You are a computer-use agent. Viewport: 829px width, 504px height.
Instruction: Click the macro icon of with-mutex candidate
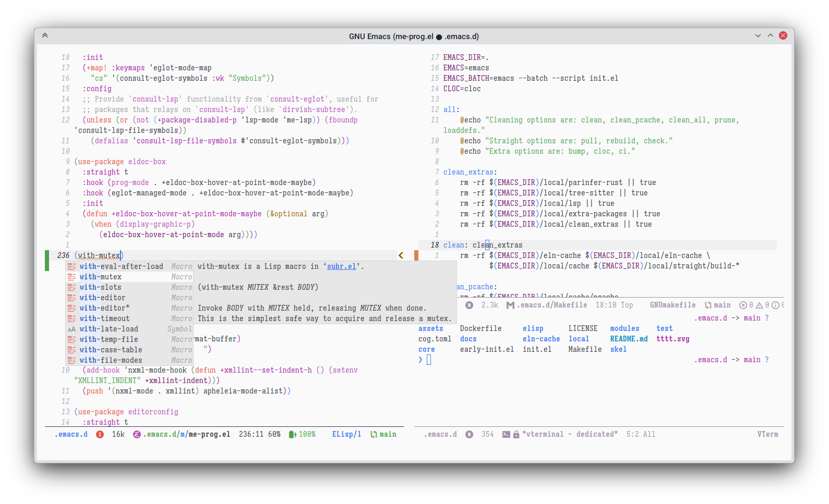(x=71, y=277)
